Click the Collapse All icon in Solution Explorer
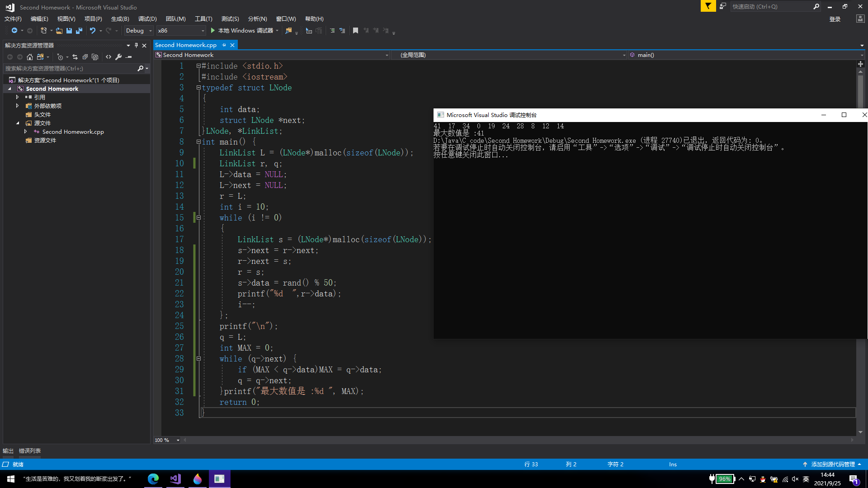Image resolution: width=868 pixels, height=488 pixels. tap(85, 57)
